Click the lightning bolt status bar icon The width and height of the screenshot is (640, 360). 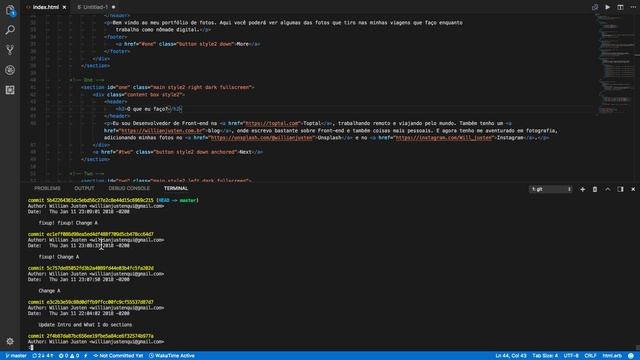pos(86,356)
